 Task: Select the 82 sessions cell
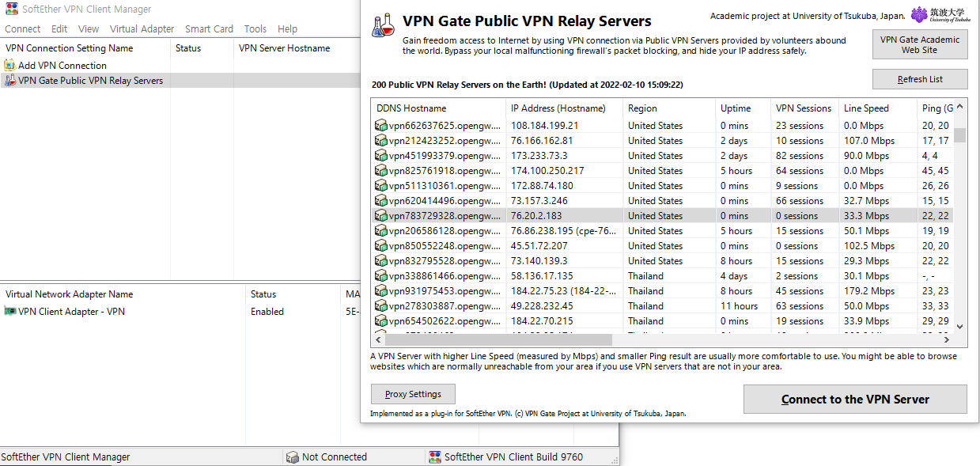click(x=800, y=156)
